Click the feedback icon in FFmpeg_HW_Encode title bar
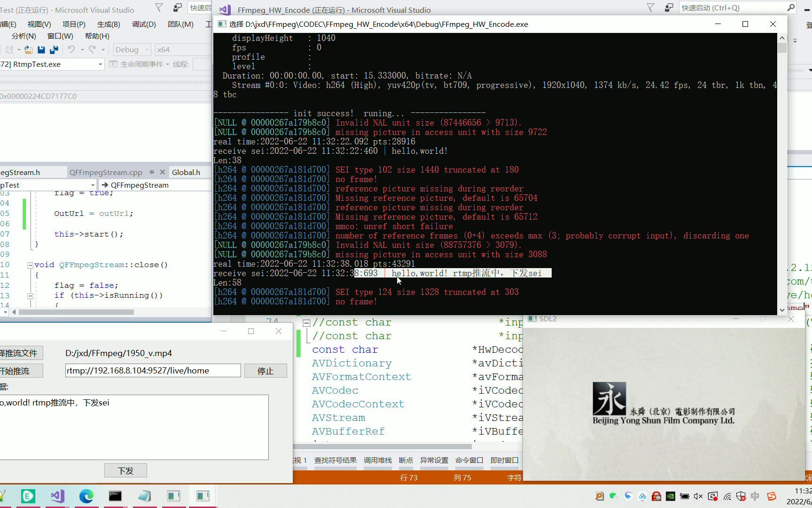The width and height of the screenshot is (812, 508). [669, 8]
